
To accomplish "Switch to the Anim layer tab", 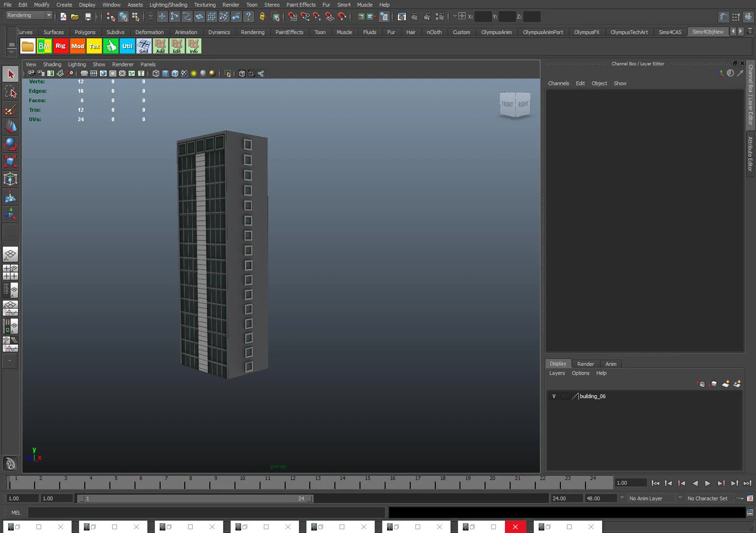I will coord(611,364).
